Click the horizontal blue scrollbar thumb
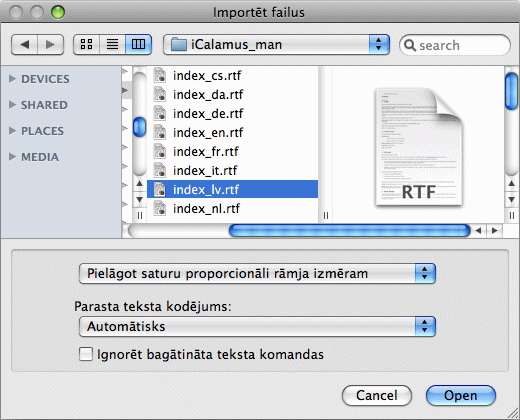Image resolution: width=520 pixels, height=420 pixels. click(350, 230)
